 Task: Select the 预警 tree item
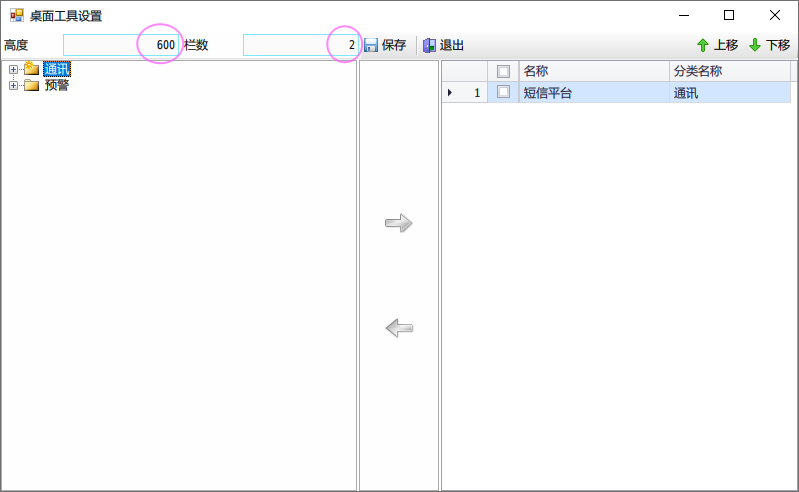point(57,85)
